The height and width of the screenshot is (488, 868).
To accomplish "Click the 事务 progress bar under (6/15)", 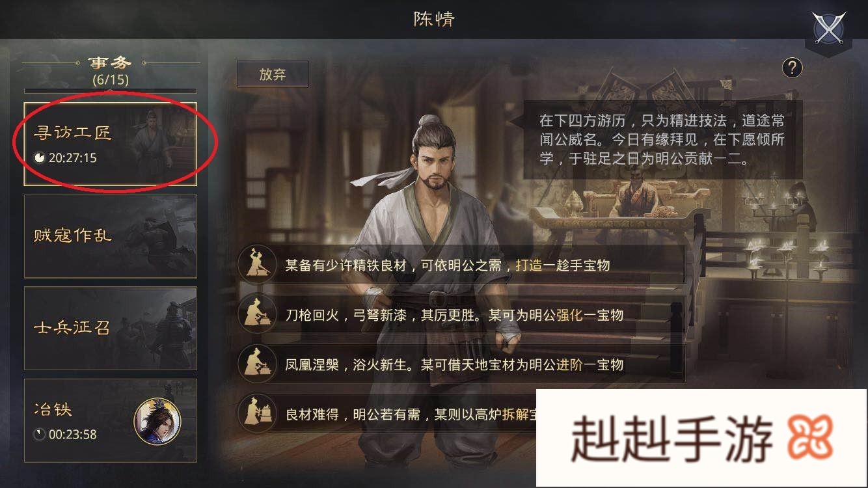I will click(110, 90).
